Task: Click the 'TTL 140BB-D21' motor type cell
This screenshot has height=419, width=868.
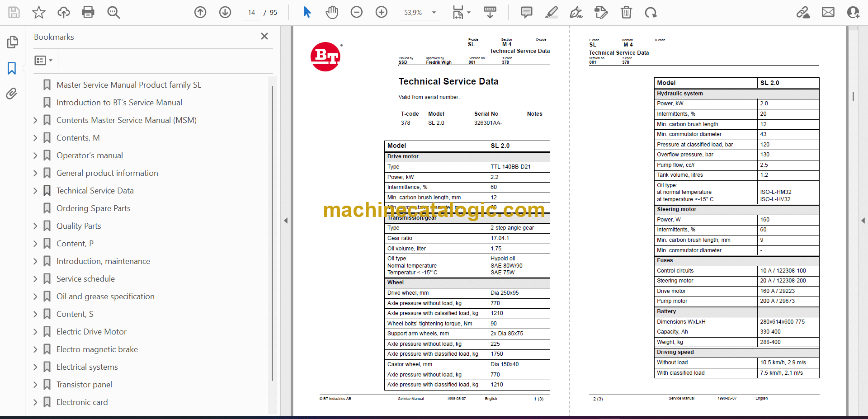Action: pyautogui.click(x=510, y=167)
